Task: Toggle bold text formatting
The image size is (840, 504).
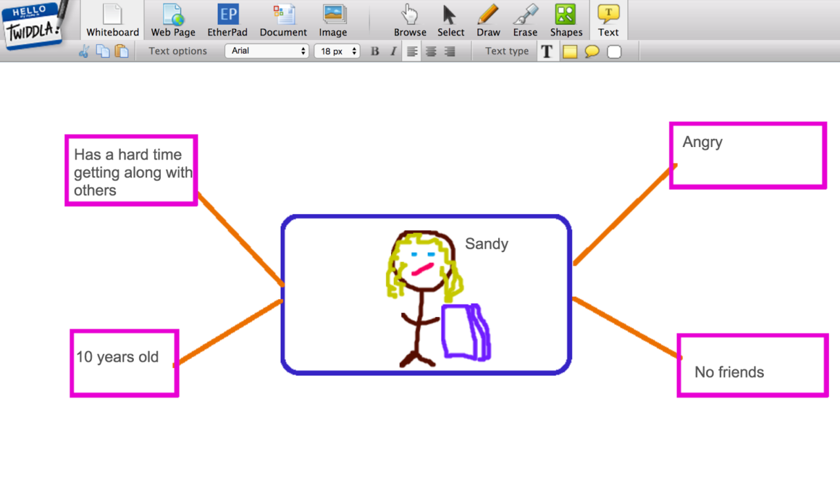Action: click(x=375, y=51)
